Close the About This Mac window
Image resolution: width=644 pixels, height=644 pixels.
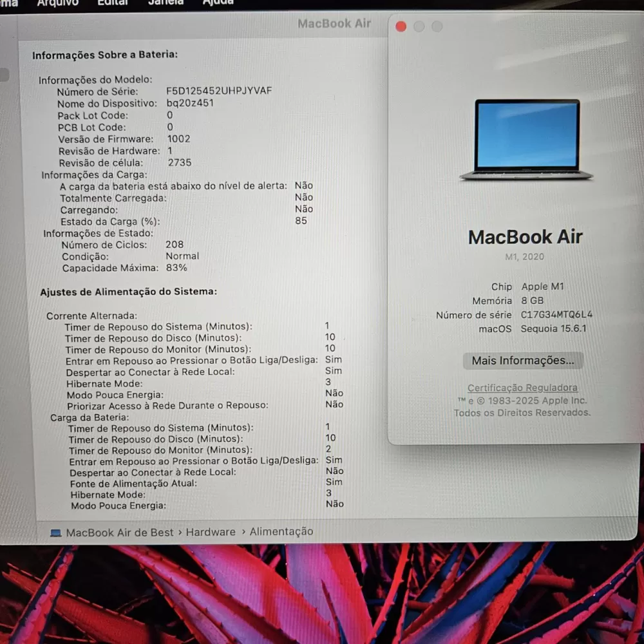tap(401, 26)
